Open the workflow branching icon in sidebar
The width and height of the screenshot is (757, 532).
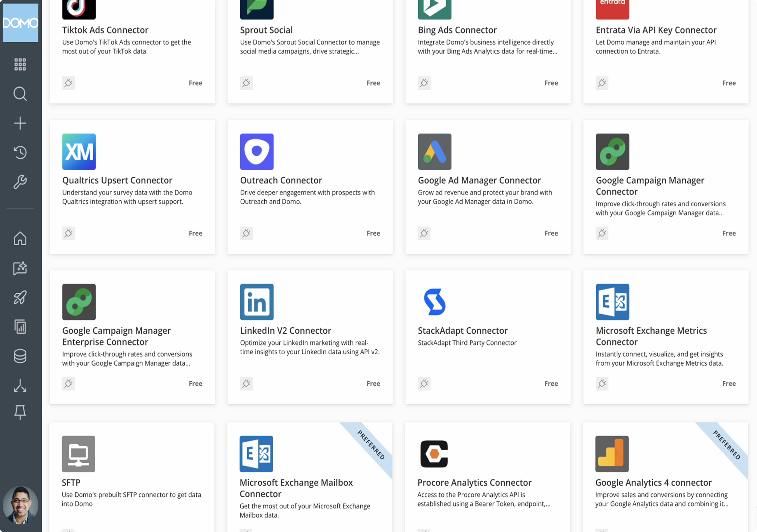[20, 385]
